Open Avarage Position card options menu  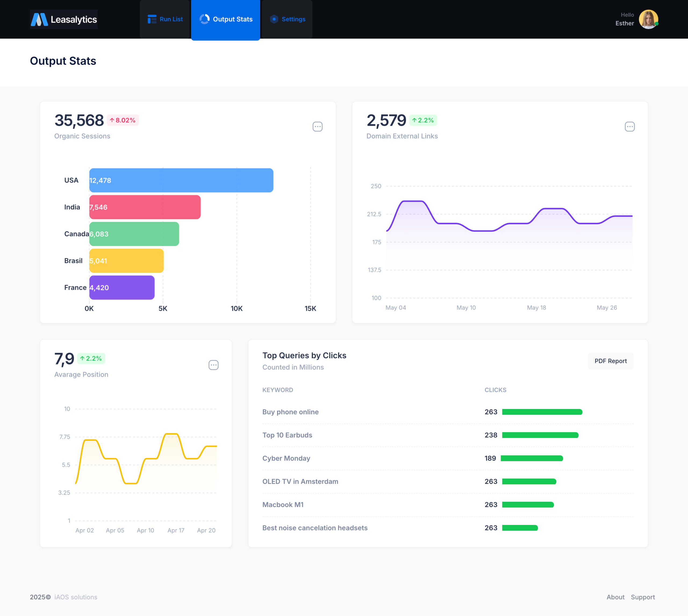click(213, 365)
